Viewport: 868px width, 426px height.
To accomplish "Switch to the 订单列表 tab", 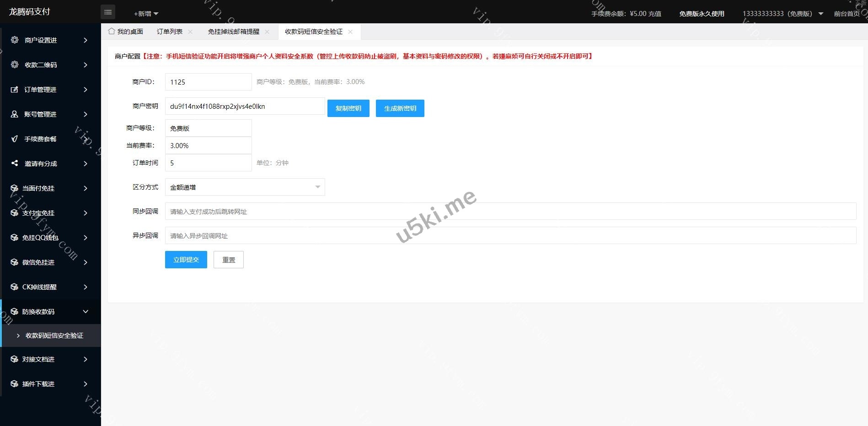I will [x=170, y=32].
